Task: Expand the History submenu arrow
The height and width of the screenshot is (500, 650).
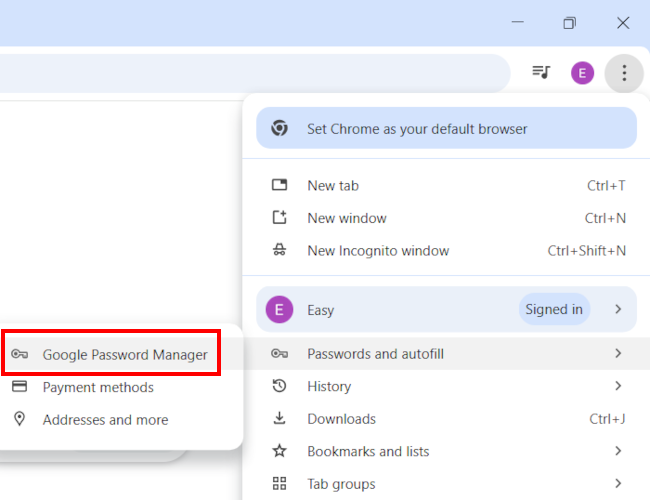Action: tap(618, 386)
